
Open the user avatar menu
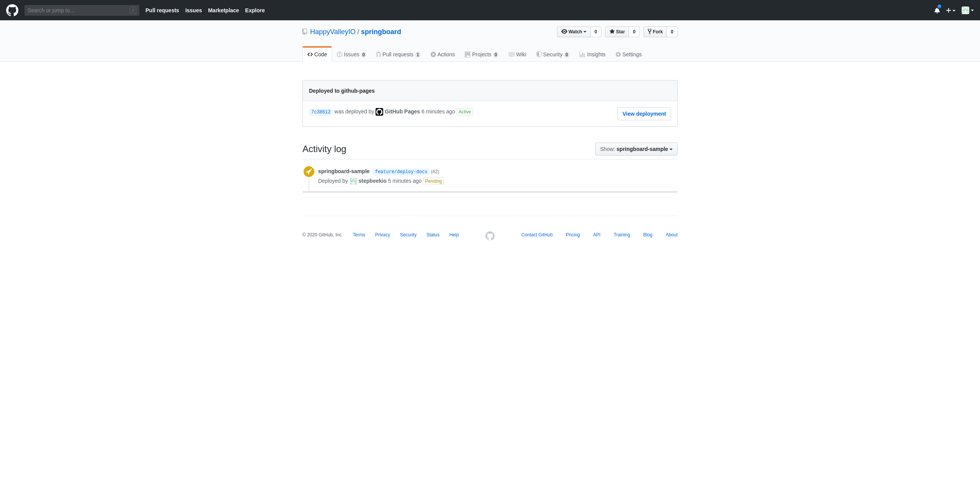967,10
